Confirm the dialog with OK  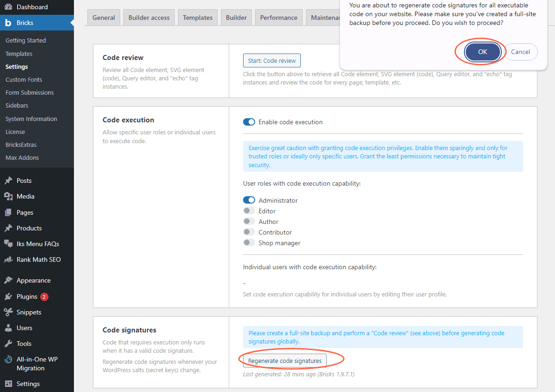click(482, 52)
